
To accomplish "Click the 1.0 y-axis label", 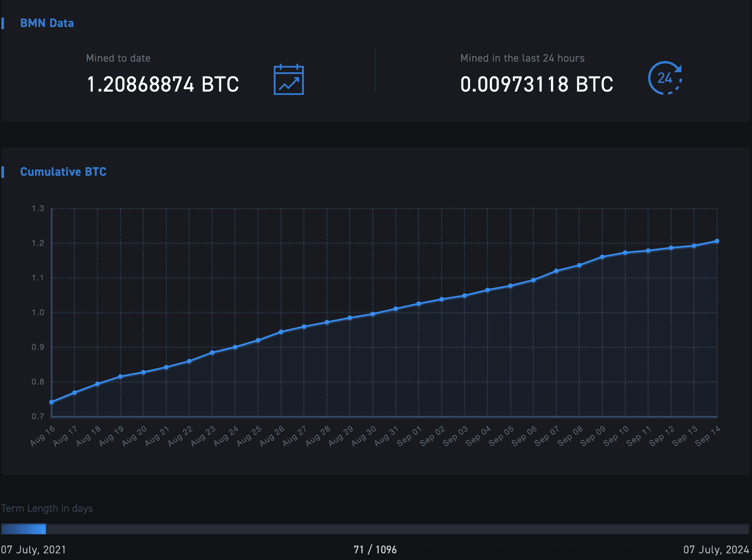I will pos(38,312).
